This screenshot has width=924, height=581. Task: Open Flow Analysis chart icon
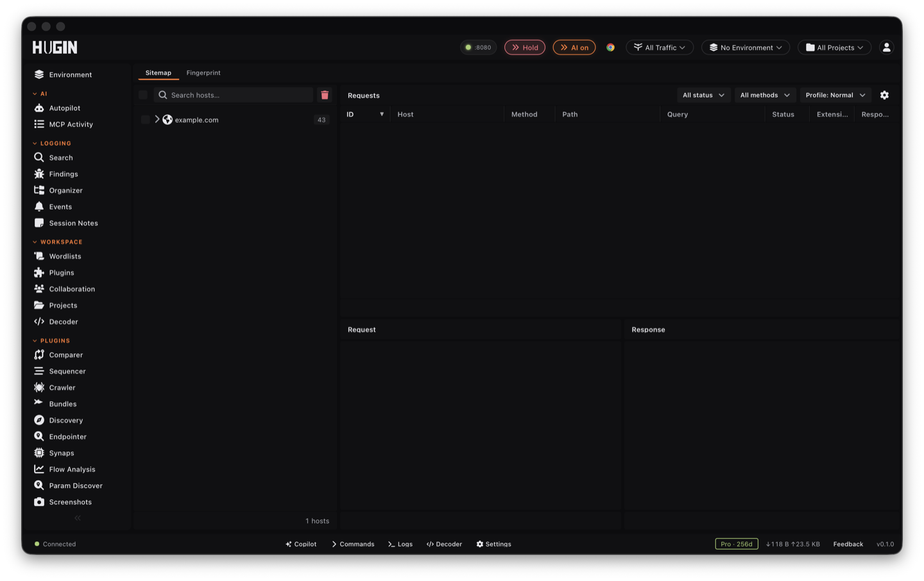point(39,469)
